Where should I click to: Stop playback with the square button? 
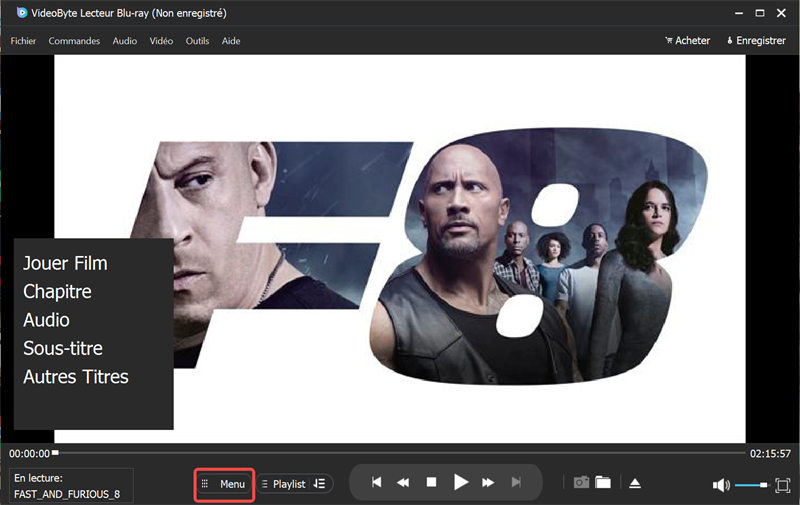432,483
